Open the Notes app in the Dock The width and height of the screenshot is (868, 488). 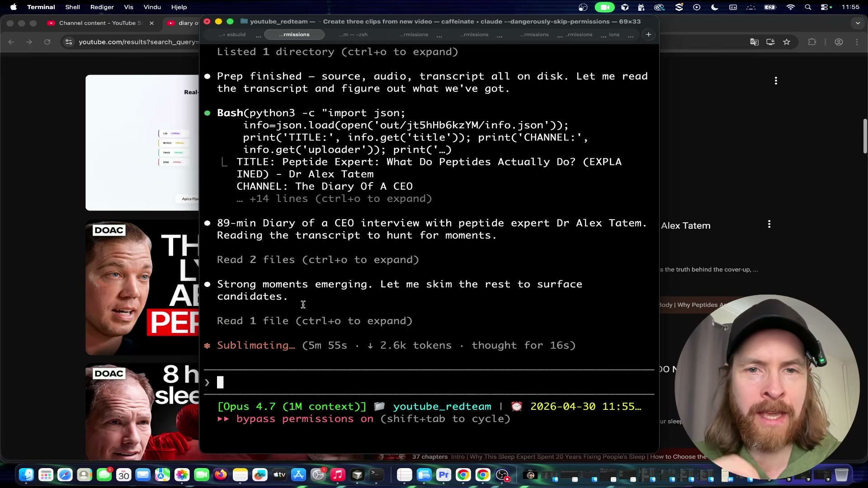(x=240, y=475)
